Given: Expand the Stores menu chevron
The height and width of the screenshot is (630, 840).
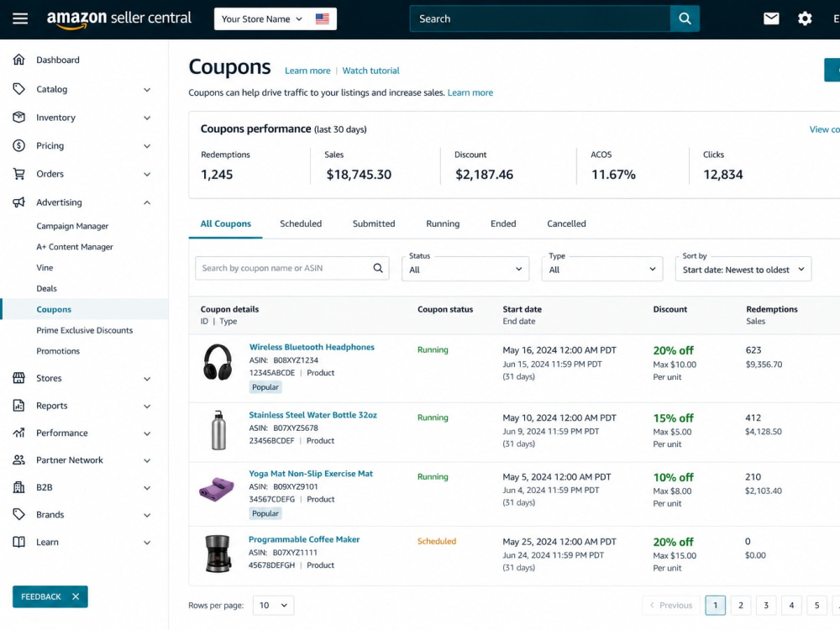Looking at the screenshot, I should tap(147, 379).
